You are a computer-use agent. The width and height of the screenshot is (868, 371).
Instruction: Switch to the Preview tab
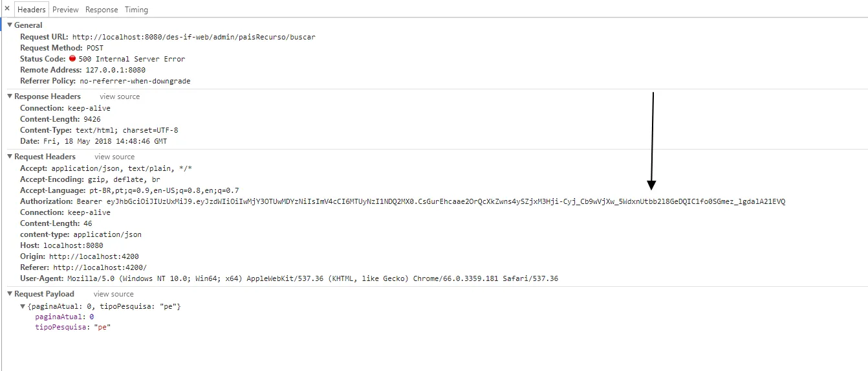[x=65, y=10]
